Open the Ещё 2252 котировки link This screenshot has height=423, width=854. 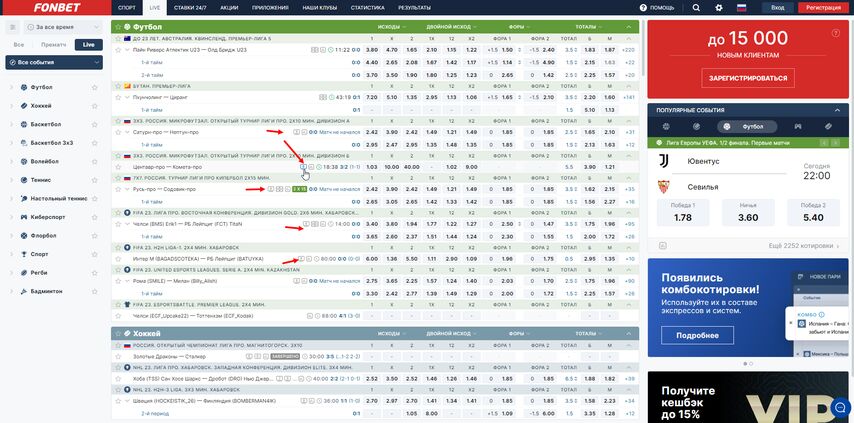(x=803, y=246)
